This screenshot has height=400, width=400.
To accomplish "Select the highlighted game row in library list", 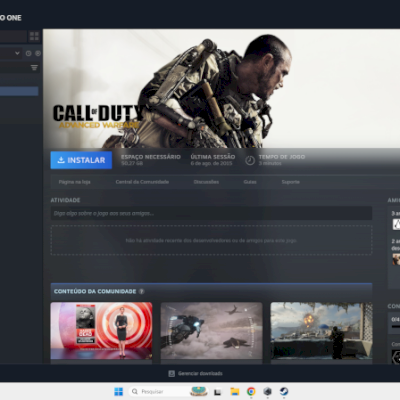I will (x=19, y=91).
